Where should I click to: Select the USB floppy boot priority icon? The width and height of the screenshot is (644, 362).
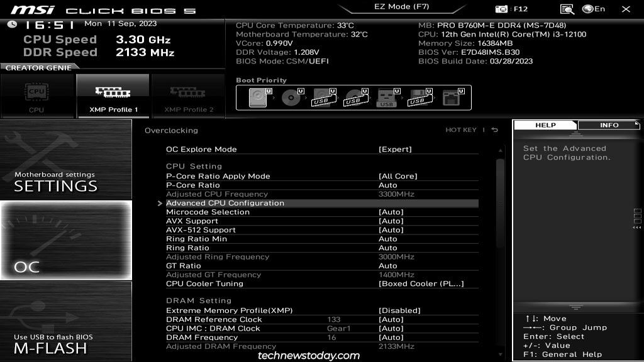tap(419, 97)
